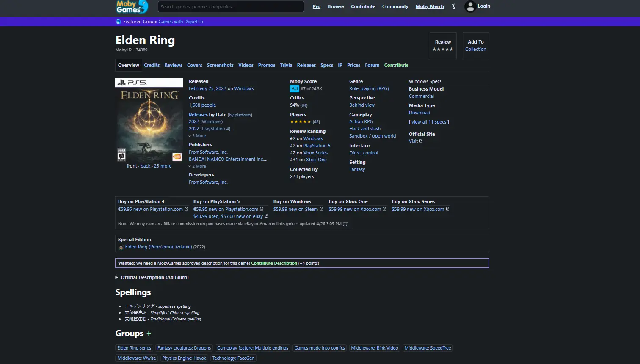Image resolution: width=640 pixels, height=364 pixels.
Task: Click the Login link
Action: pyautogui.click(x=484, y=6)
